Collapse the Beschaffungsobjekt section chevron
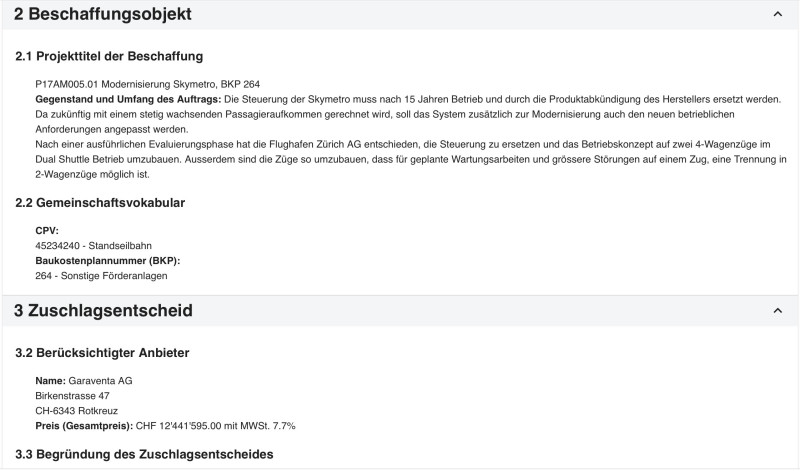Image resolution: width=800 pixels, height=471 pixels. click(778, 15)
